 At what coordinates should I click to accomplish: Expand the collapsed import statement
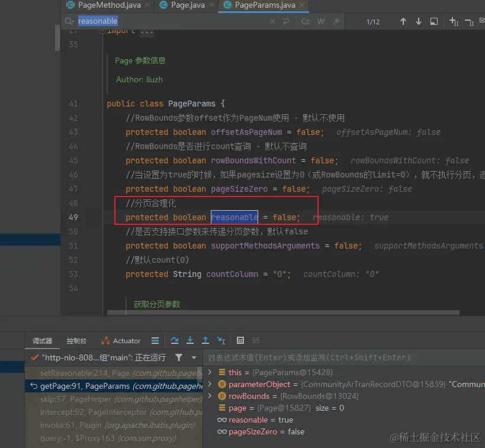tap(102, 31)
